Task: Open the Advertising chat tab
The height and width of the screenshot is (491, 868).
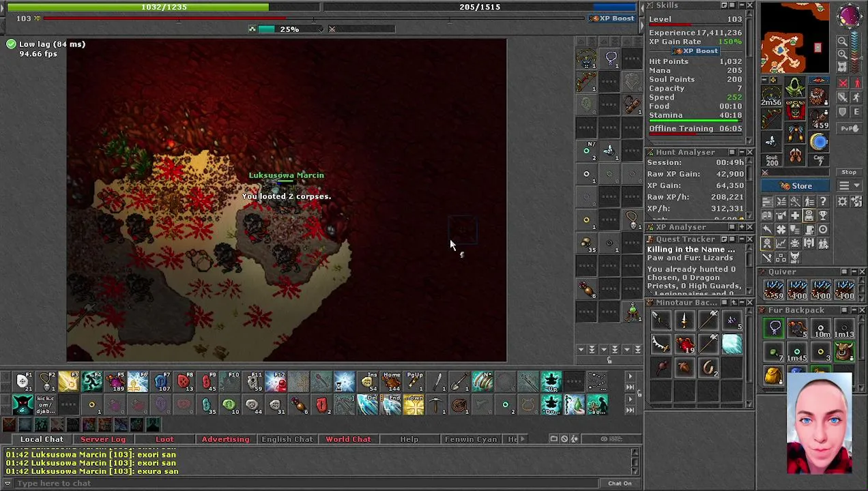Action: pyautogui.click(x=225, y=439)
